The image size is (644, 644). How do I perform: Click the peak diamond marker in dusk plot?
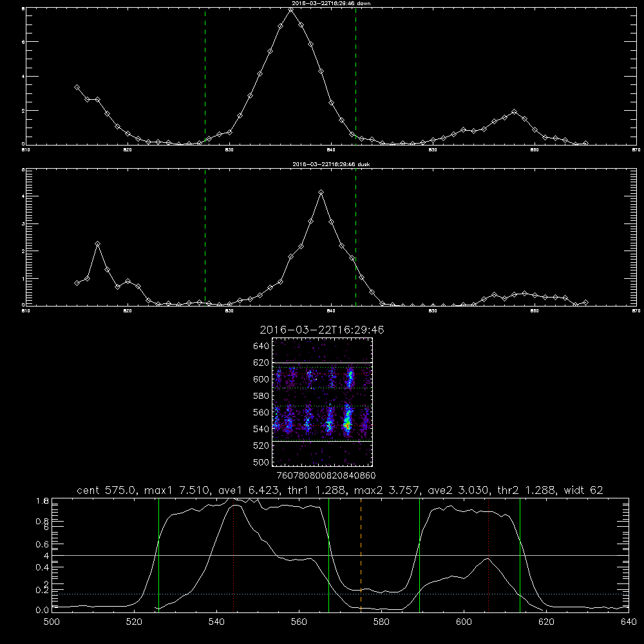coord(321,192)
